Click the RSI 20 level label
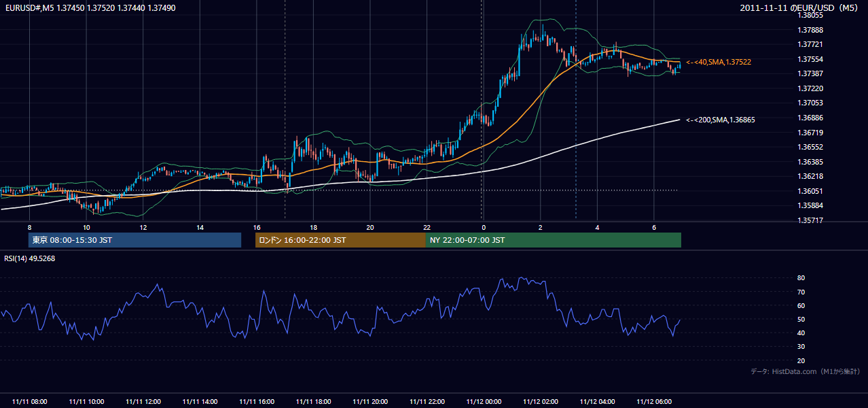868x408 pixels. [801, 360]
